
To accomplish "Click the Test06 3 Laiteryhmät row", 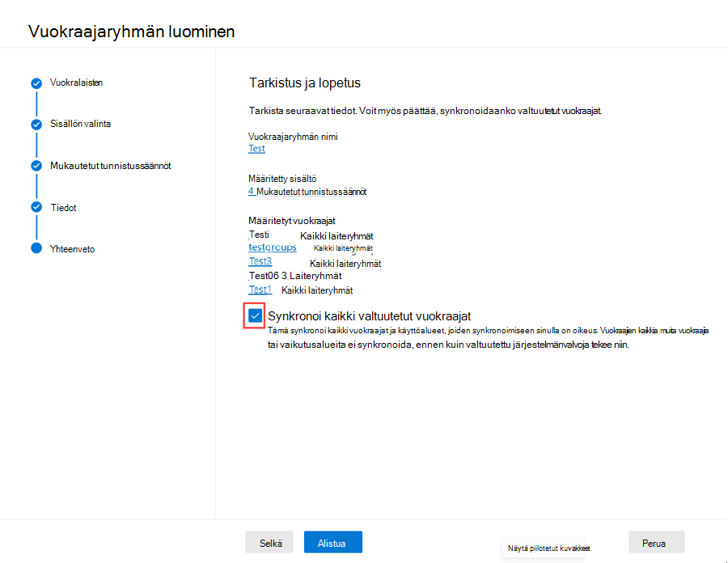I will click(295, 276).
